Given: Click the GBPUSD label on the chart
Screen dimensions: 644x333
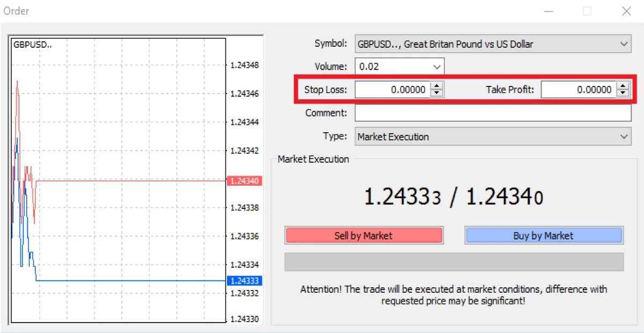Looking at the screenshot, I should [31, 45].
